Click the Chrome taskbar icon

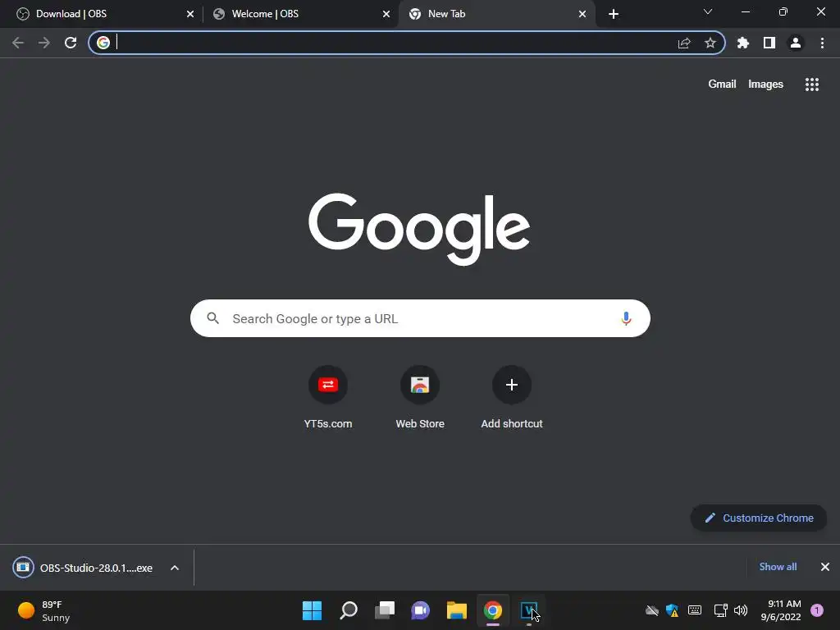point(493,610)
